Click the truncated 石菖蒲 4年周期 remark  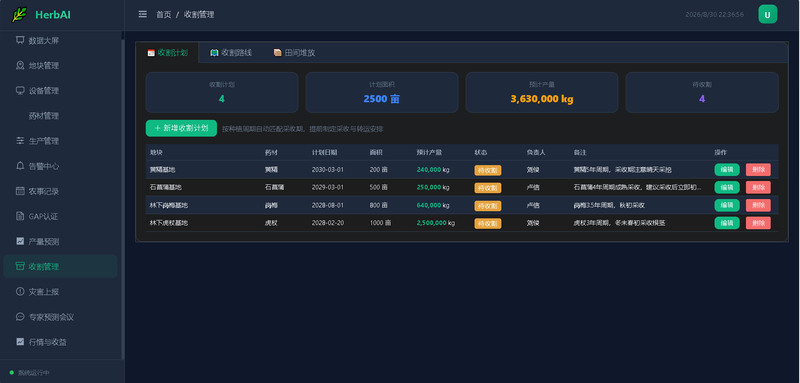637,187
